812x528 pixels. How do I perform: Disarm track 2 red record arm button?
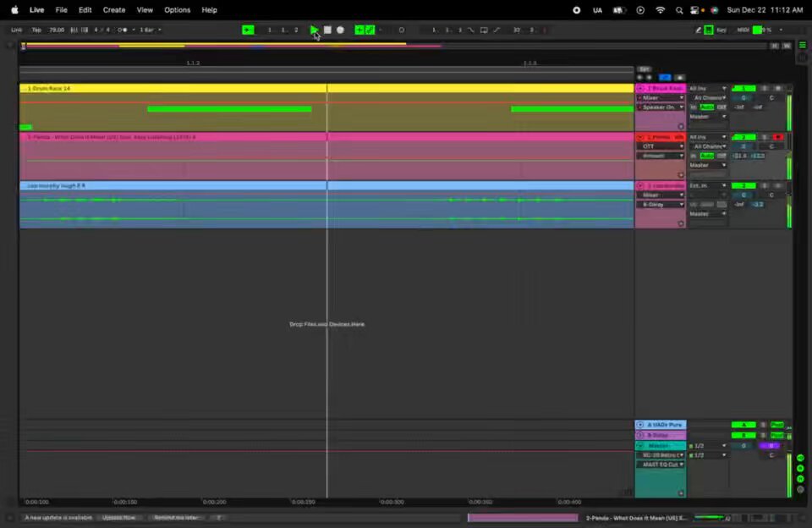click(x=778, y=137)
